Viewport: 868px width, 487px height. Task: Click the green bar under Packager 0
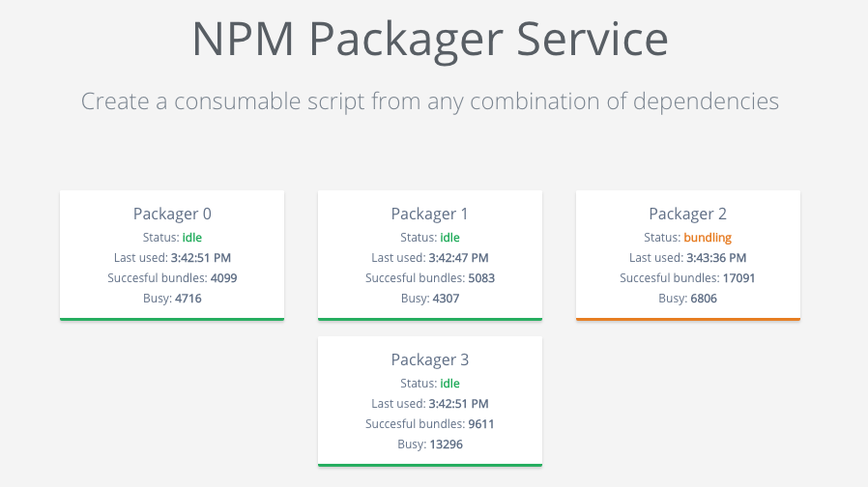point(172,318)
